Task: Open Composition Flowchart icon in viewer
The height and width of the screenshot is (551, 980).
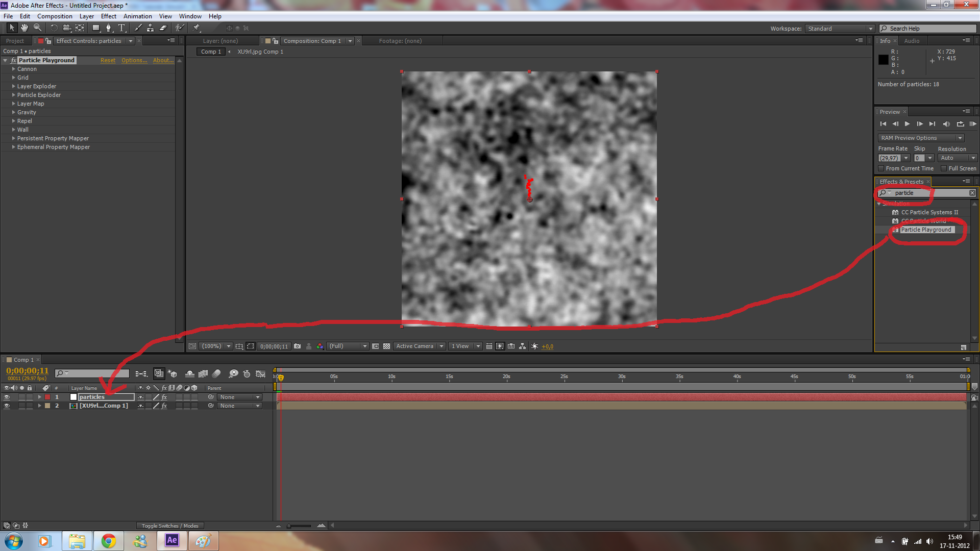Action: (x=522, y=346)
